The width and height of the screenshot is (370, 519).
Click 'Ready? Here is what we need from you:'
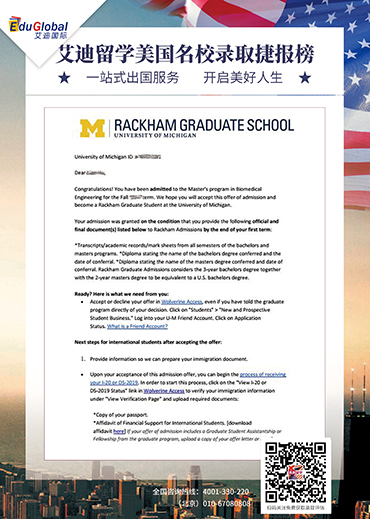pos(122,294)
